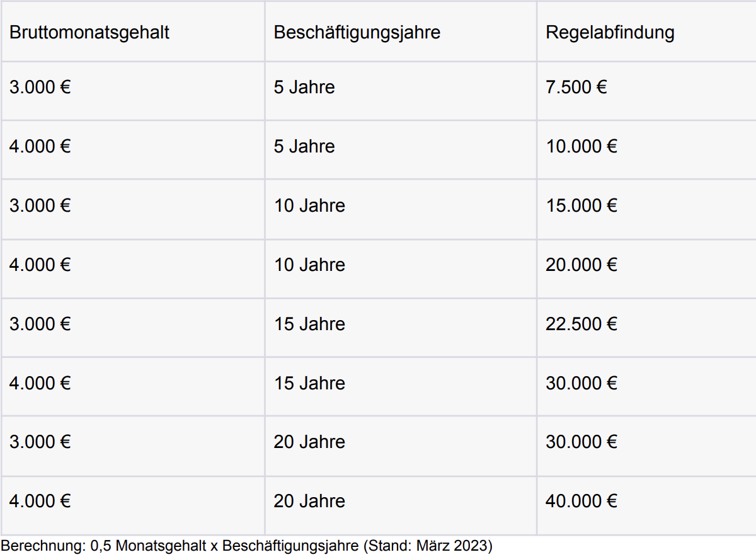Select the 40.000 € severance cell
The image size is (756, 557).
coord(581,502)
